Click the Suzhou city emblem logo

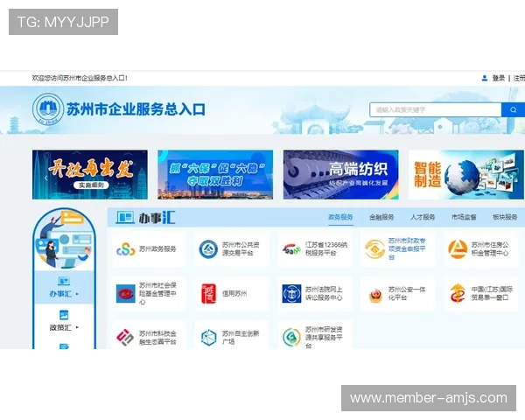48,108
